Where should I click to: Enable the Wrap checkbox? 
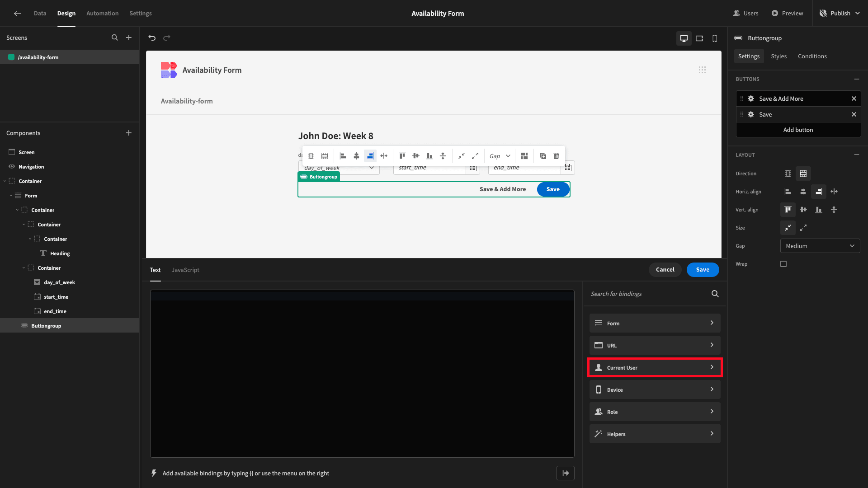click(783, 264)
